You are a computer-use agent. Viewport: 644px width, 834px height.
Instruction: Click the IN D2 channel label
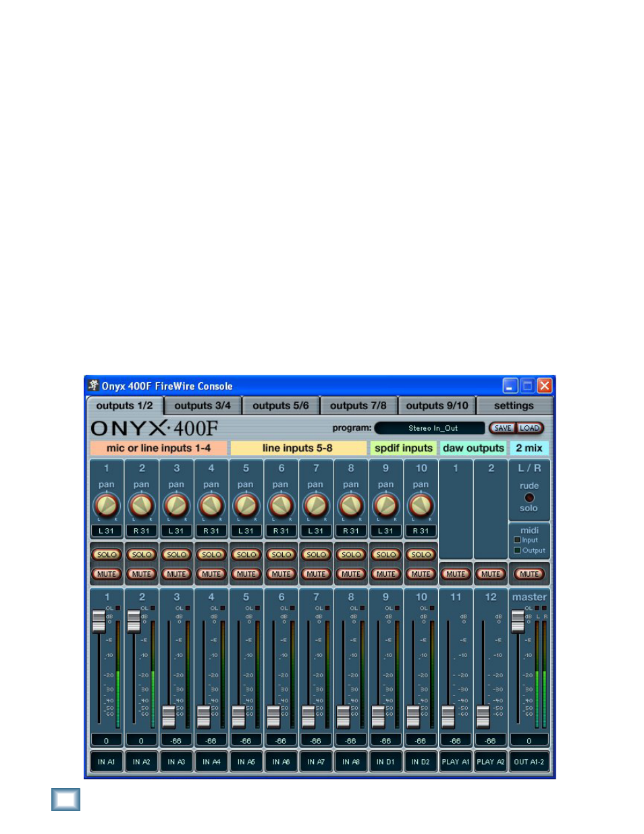[x=421, y=762]
